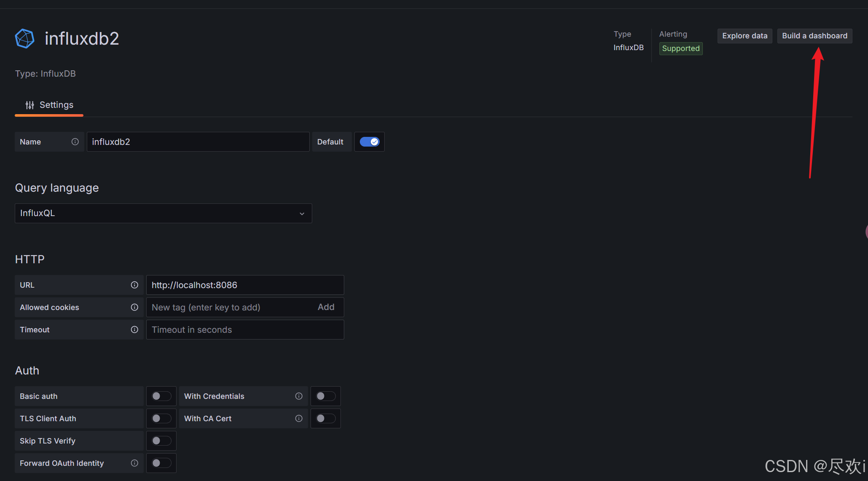The height and width of the screenshot is (481, 868).
Task: Click the With Credentials label
Action: [214, 396]
